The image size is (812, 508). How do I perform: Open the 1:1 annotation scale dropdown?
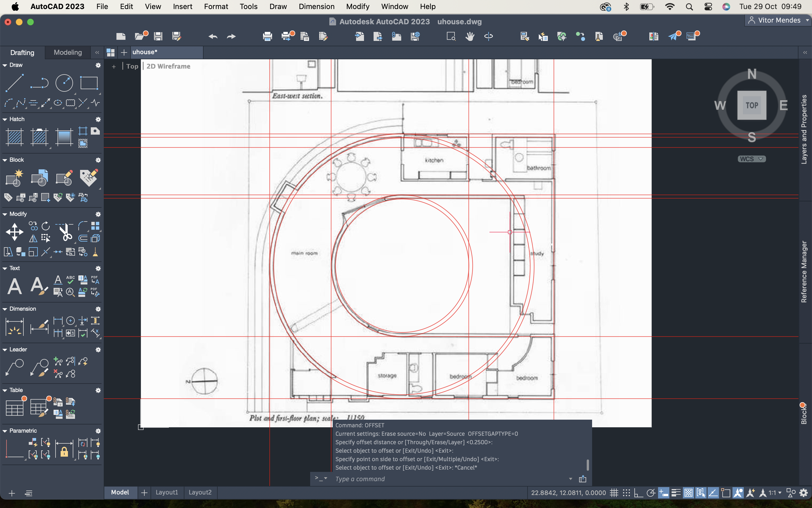coord(775,493)
